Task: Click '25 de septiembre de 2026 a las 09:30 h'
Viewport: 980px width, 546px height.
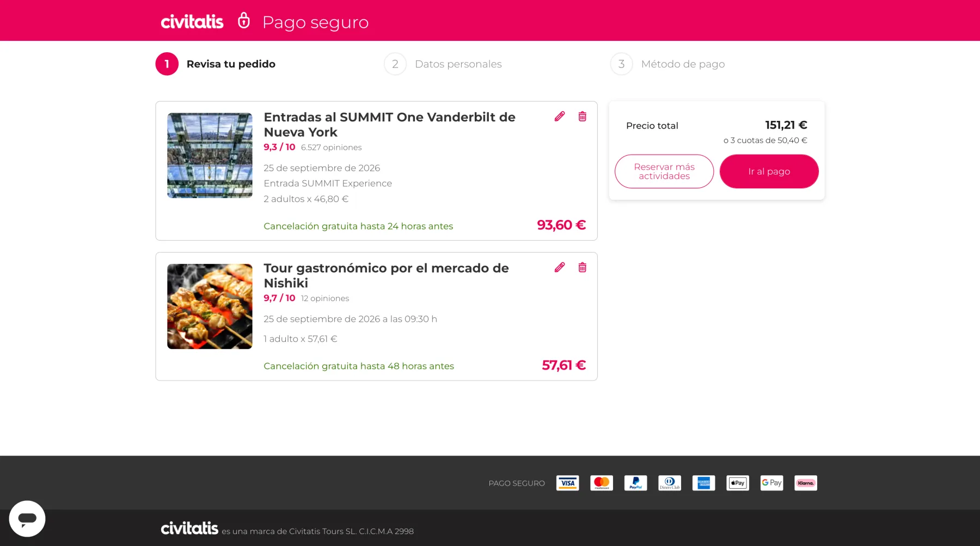Action: tap(350, 319)
